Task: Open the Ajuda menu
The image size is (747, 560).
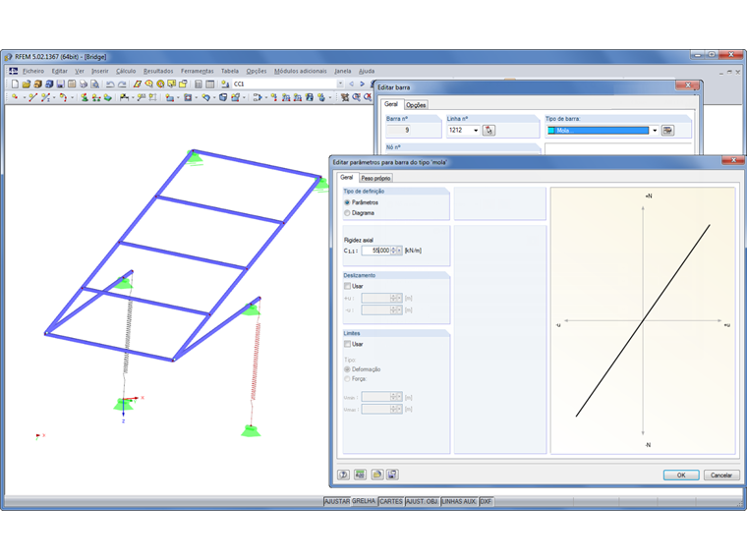Action: [367, 71]
